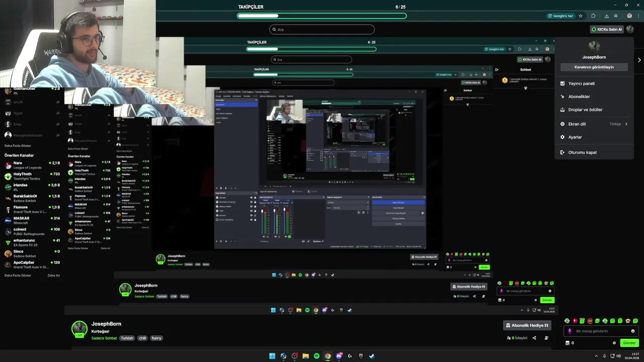
Task: Click the Sadece Sohbet category link
Action: coord(104,338)
